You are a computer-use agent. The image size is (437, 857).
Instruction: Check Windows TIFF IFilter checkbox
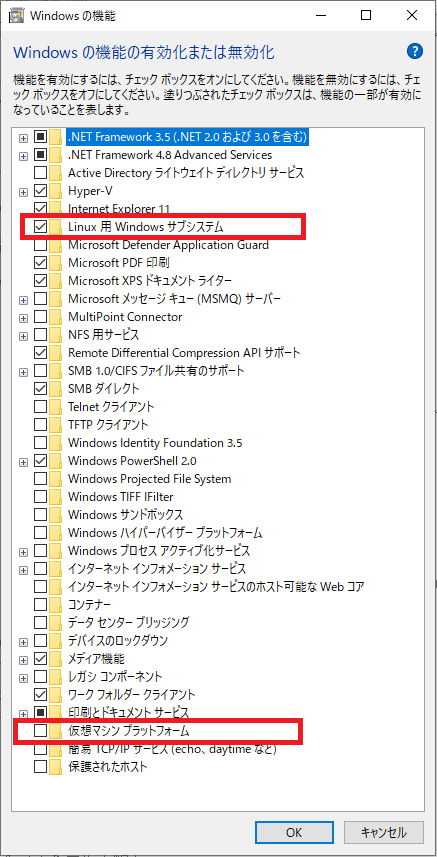click(40, 497)
